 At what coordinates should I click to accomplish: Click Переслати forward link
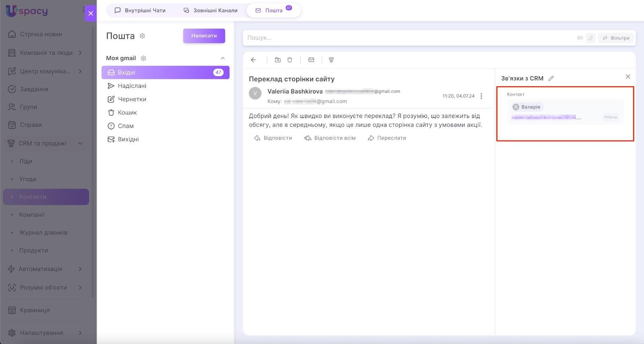pyautogui.click(x=387, y=138)
